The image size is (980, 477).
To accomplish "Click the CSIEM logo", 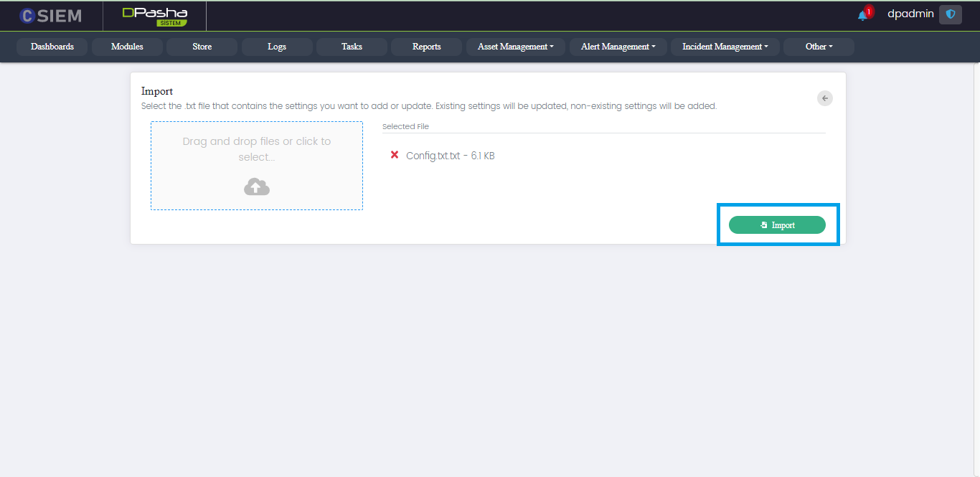I will point(50,16).
